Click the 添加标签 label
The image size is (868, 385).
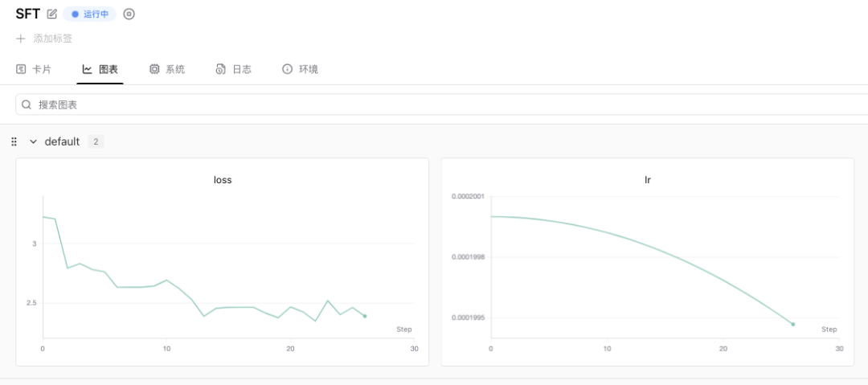pos(52,39)
